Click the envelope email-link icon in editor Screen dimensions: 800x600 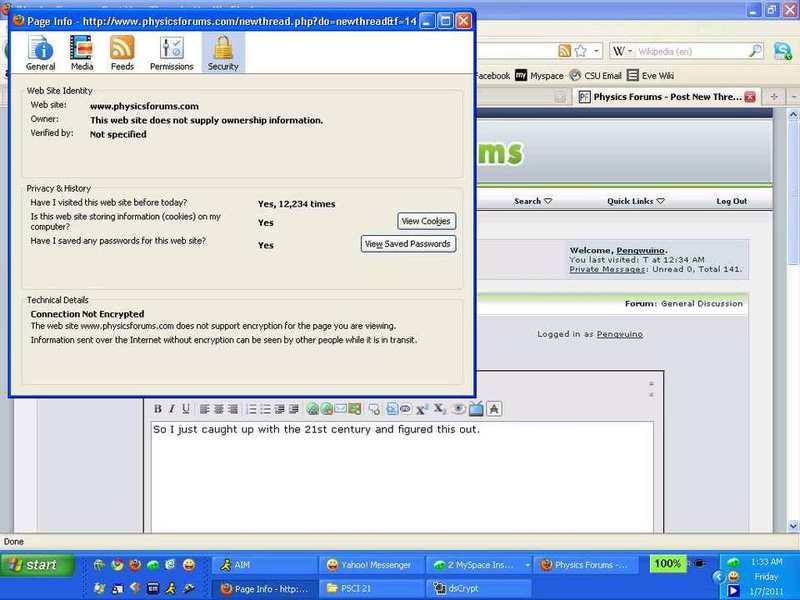point(340,408)
